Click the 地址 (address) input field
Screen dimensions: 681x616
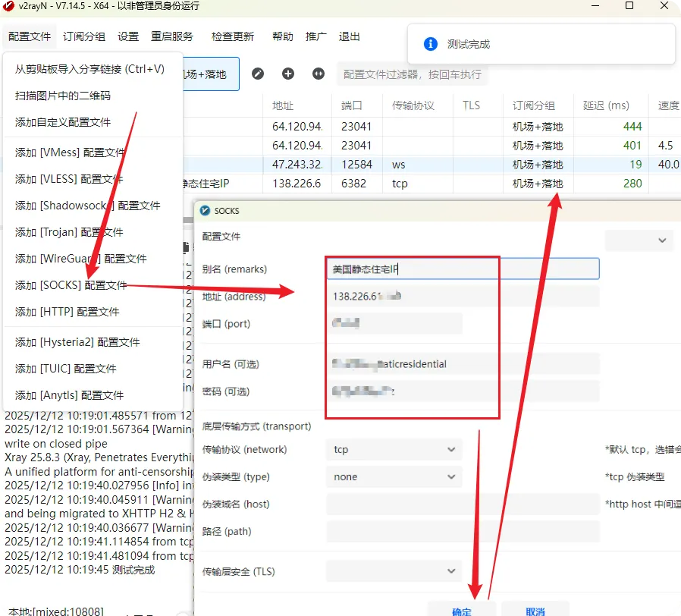coord(463,297)
